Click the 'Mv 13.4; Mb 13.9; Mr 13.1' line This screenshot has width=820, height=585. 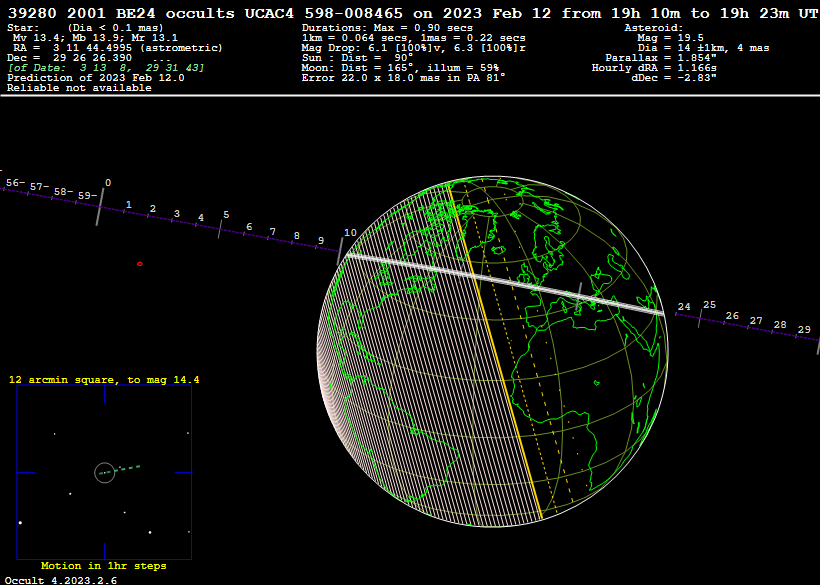click(95, 38)
